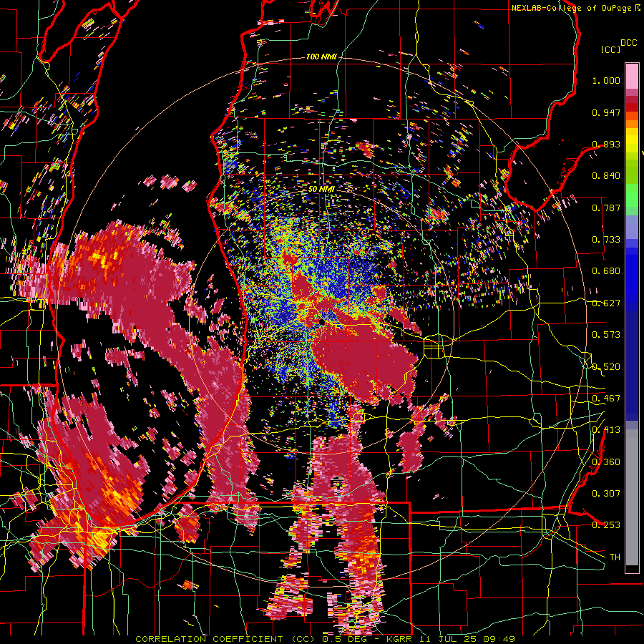This screenshot has width=644, height=644.
Task: Click the 0.893 scale value
Action: coord(606,144)
